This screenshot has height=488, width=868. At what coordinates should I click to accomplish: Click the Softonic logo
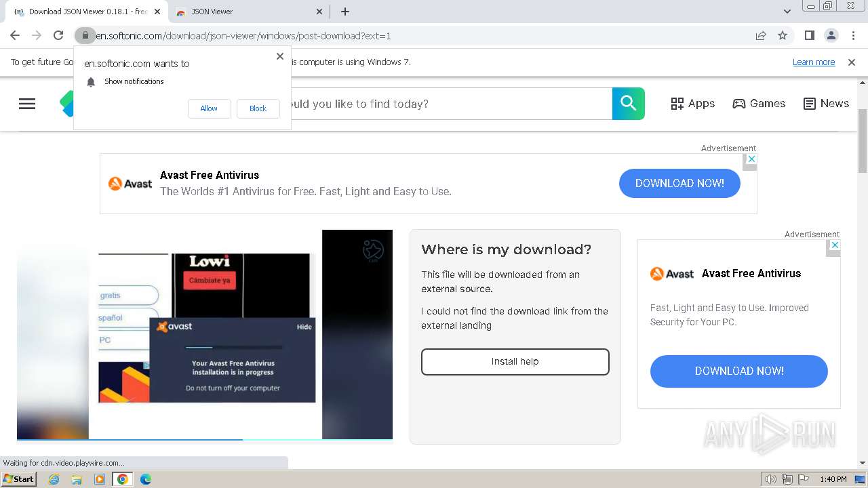point(66,104)
